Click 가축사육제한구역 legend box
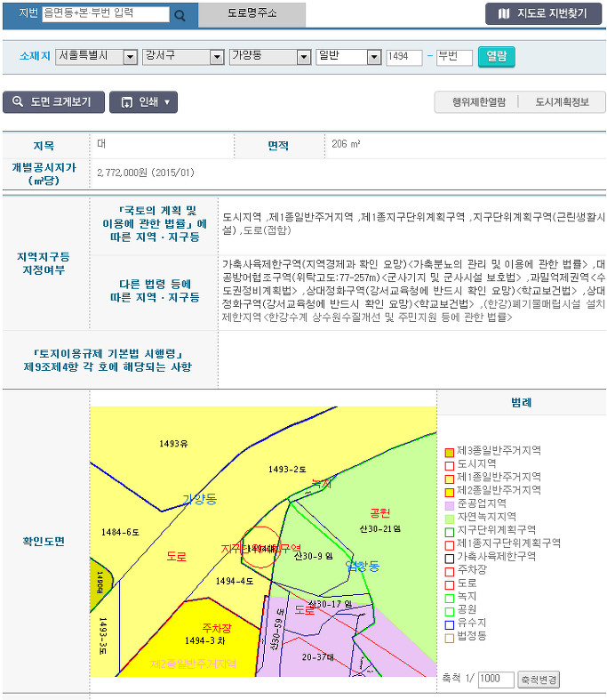Viewport: 607px width, 700px height. click(449, 559)
